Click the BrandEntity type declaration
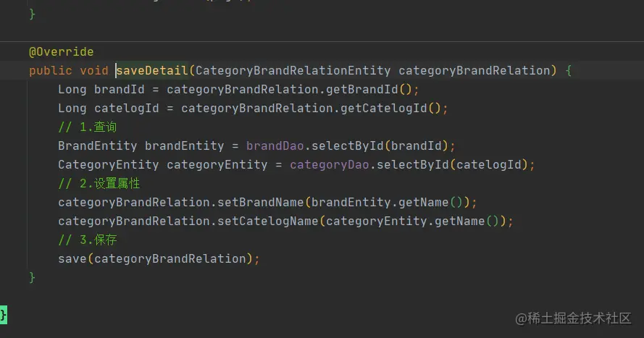This screenshot has width=644, height=338. point(97,145)
